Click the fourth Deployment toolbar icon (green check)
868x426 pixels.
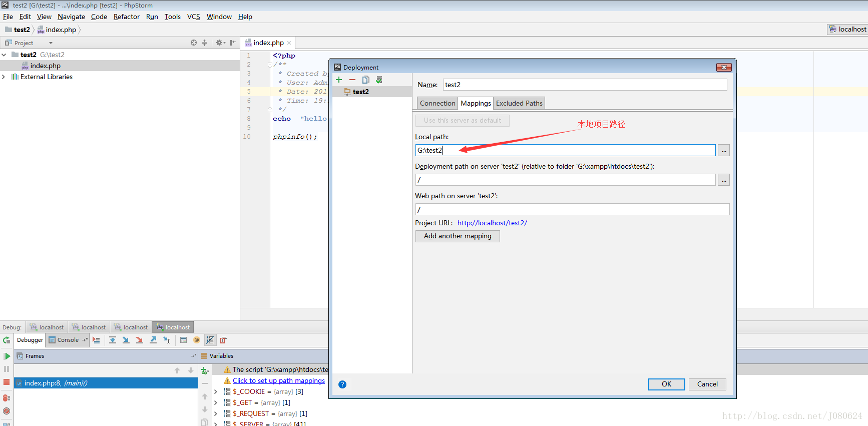[379, 80]
